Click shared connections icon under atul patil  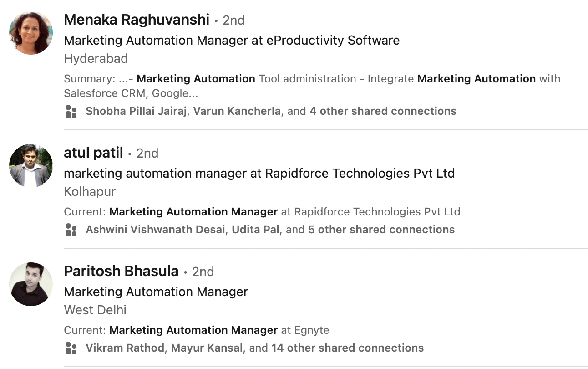tap(71, 230)
